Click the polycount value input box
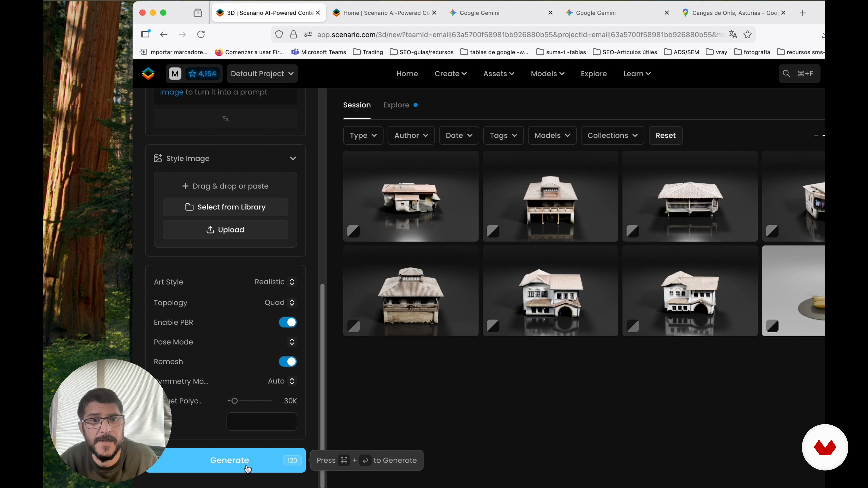The height and width of the screenshot is (488, 868). pos(262,422)
